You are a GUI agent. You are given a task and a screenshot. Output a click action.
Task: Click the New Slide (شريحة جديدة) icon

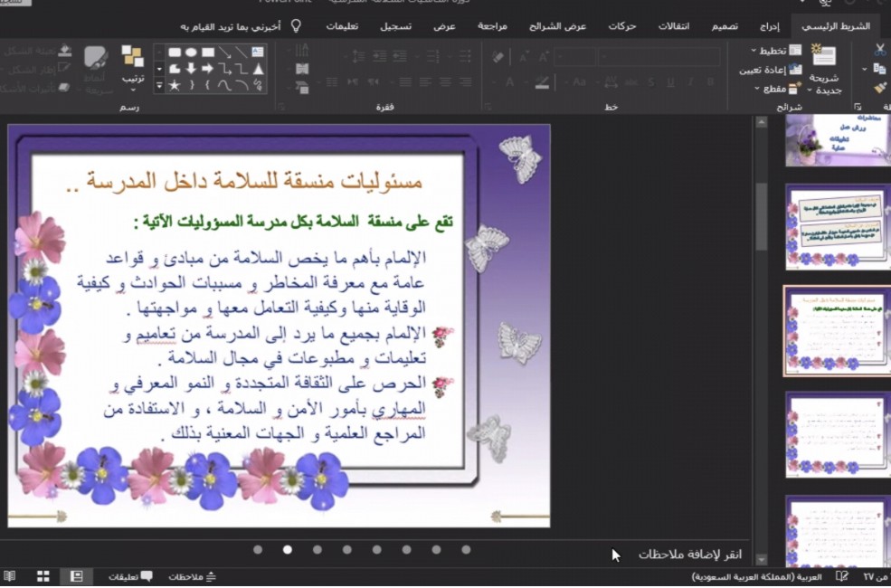[x=824, y=56]
